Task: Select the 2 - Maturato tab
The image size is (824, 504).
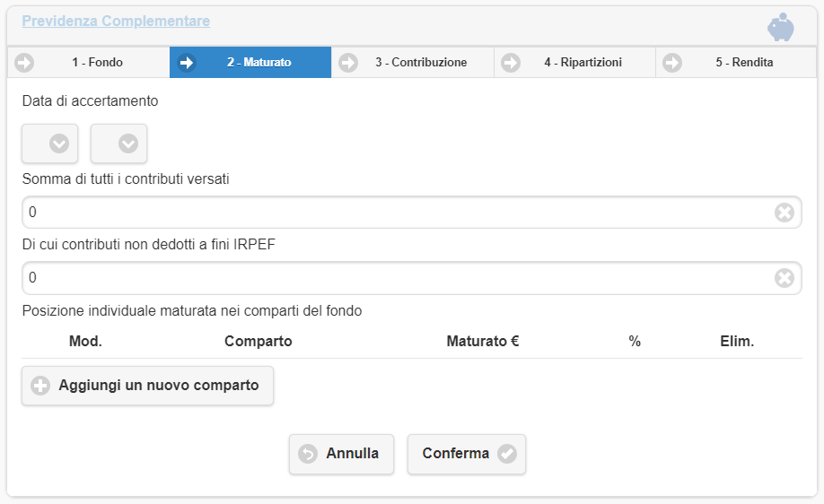Action: click(250, 63)
